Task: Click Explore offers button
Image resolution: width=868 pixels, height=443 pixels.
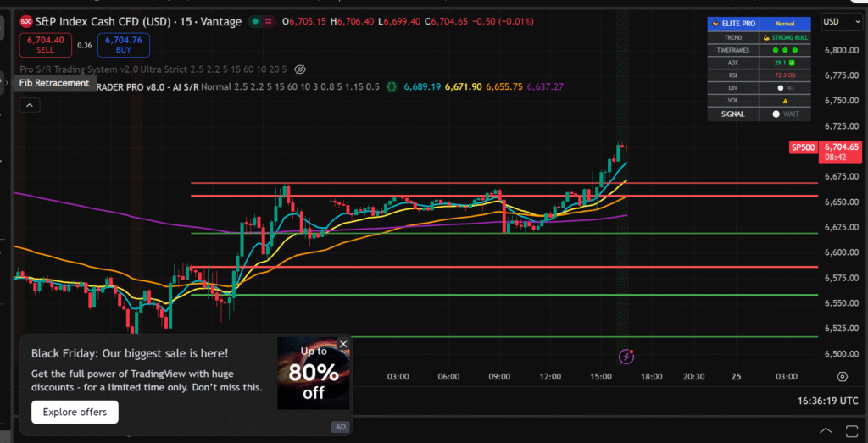Action: coord(75,412)
